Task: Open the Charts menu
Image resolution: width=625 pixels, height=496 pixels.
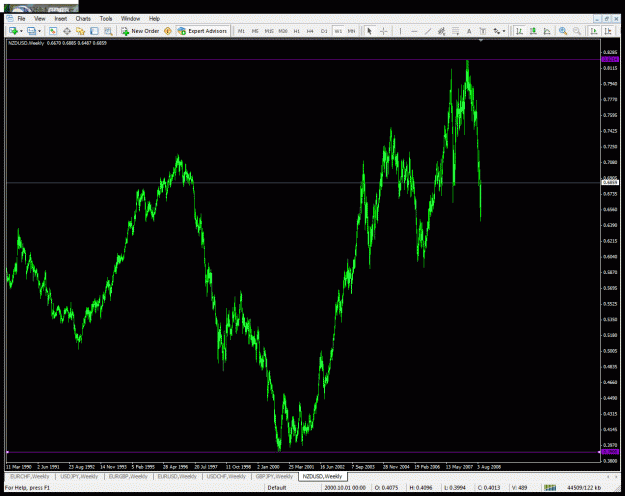Action: coord(83,18)
